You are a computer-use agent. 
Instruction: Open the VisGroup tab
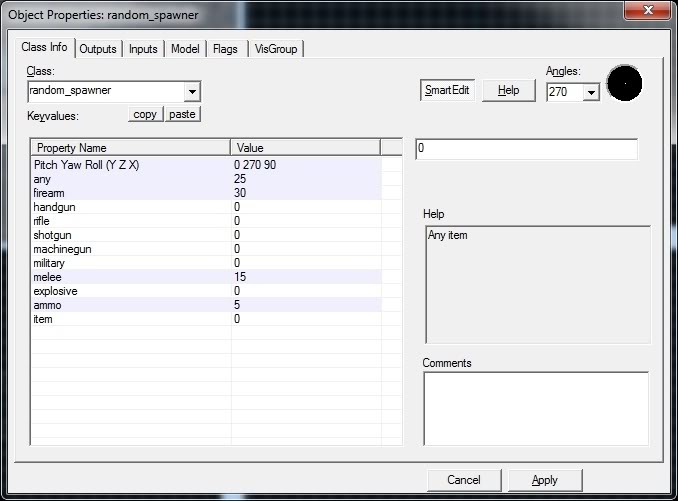pyautogui.click(x=276, y=49)
